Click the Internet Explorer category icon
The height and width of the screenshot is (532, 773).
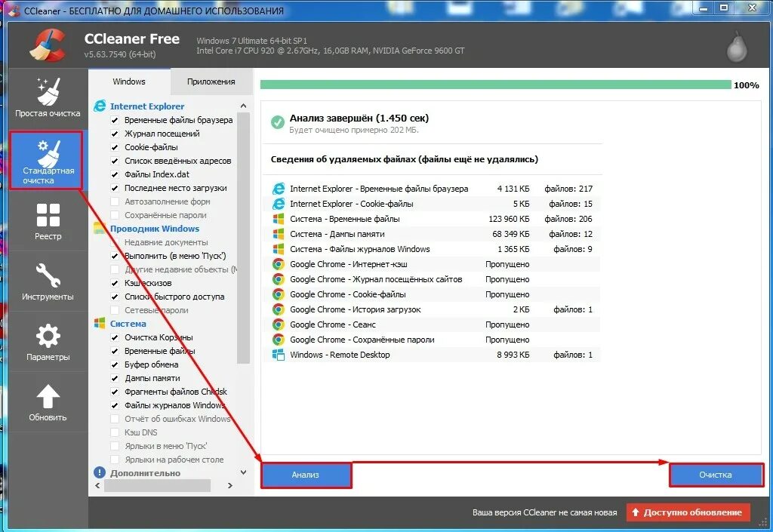[100, 106]
